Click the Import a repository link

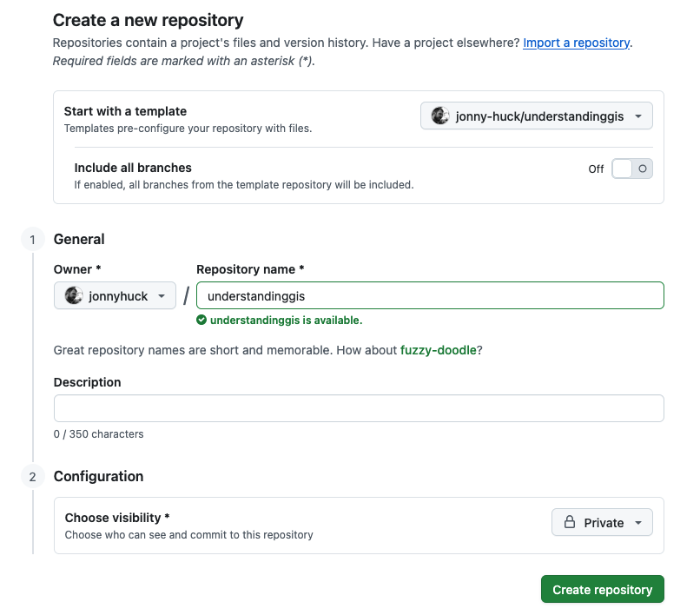click(576, 42)
